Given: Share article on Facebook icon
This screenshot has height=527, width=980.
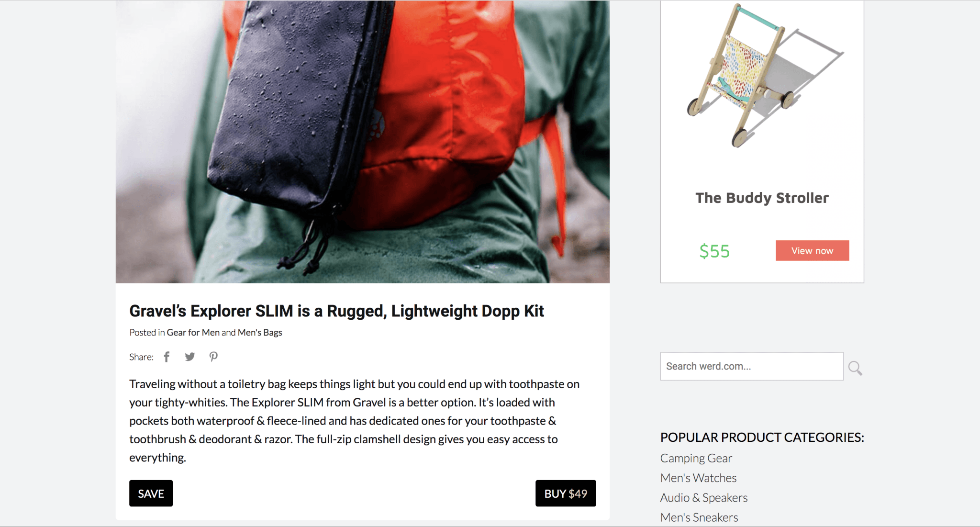Looking at the screenshot, I should pos(167,357).
